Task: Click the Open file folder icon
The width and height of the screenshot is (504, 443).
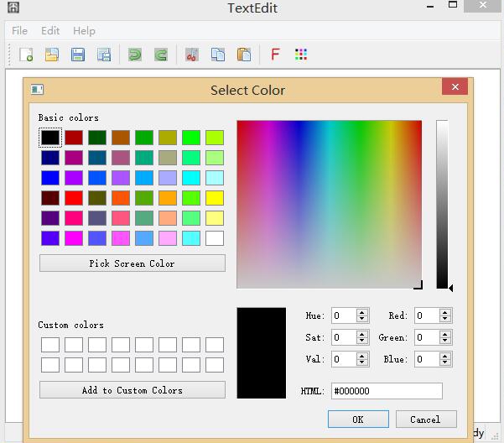Action: click(x=52, y=55)
